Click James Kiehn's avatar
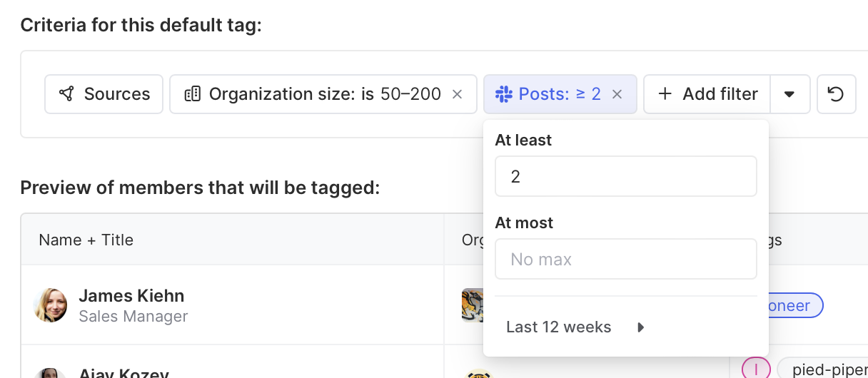868x378 pixels. pos(51,305)
